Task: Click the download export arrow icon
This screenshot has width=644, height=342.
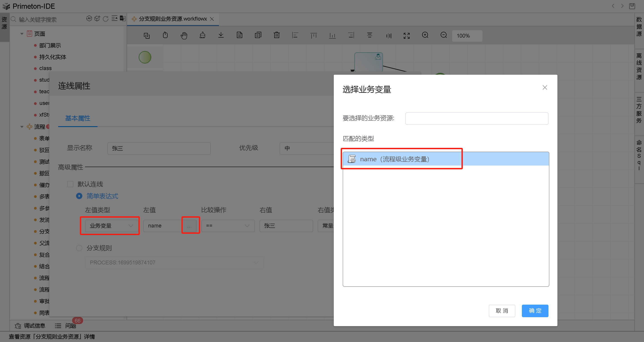Action: pos(221,35)
